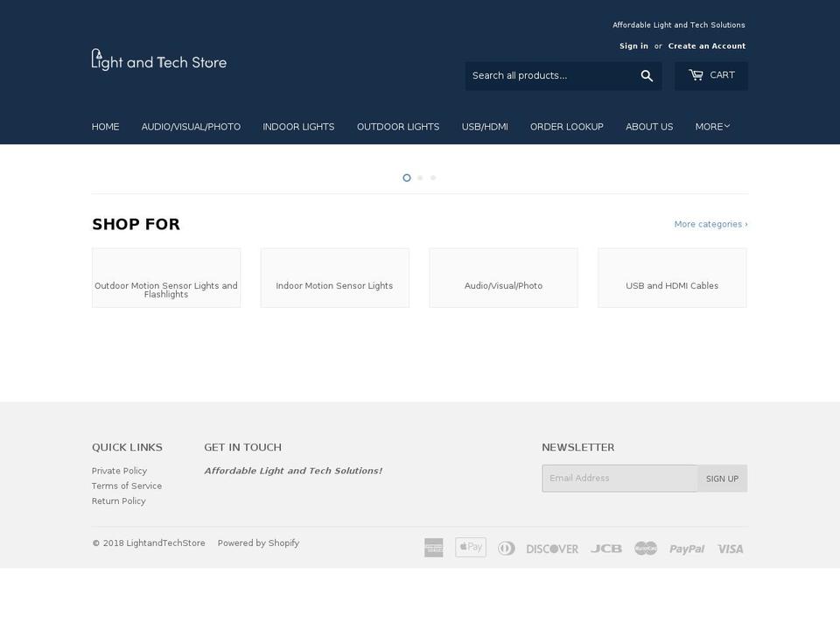Open the USB/HDMI menu item
The image size is (840, 630).
pyautogui.click(x=485, y=127)
